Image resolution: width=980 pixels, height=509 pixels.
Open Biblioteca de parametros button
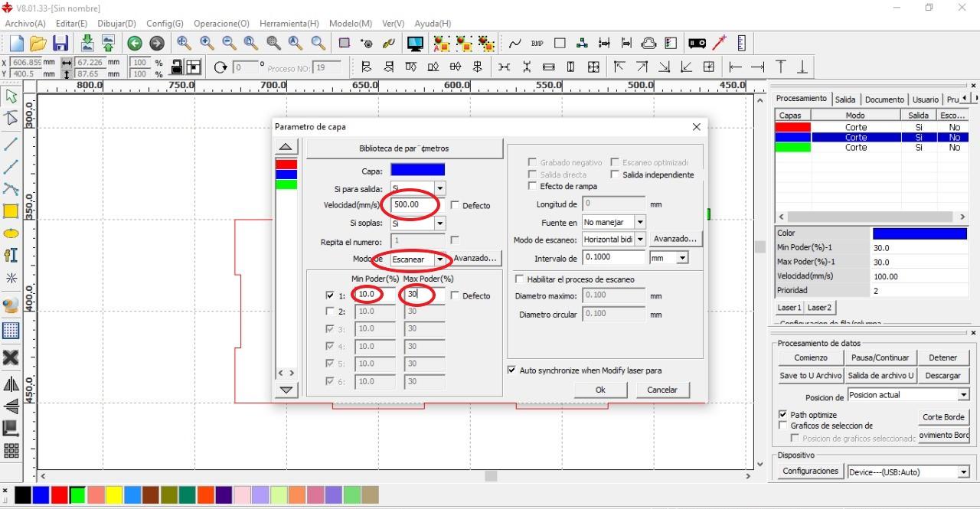[x=404, y=148]
